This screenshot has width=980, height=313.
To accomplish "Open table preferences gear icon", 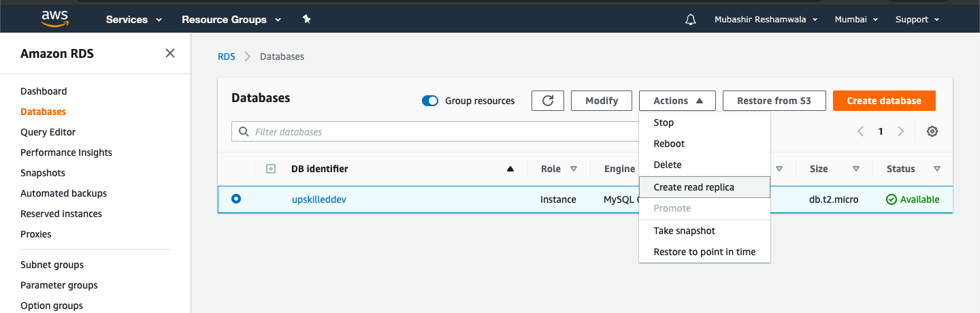I will [x=932, y=131].
